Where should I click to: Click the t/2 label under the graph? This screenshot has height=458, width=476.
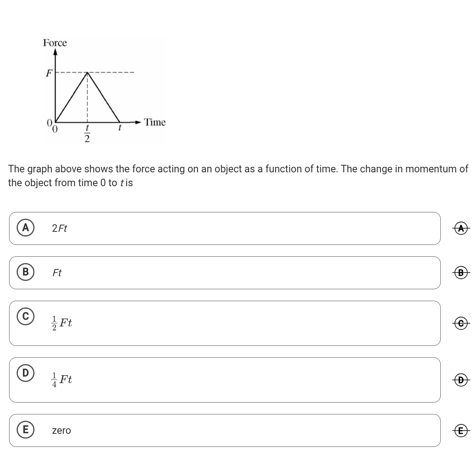pyautogui.click(x=87, y=134)
